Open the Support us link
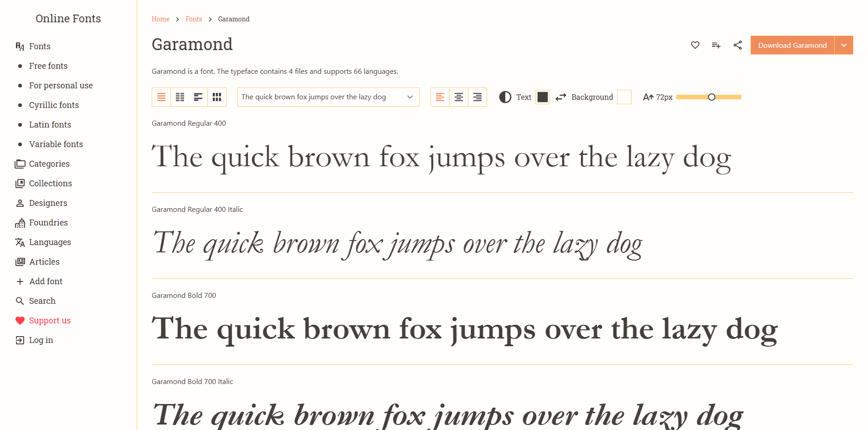Viewport: 868px width, 430px height. coord(50,320)
